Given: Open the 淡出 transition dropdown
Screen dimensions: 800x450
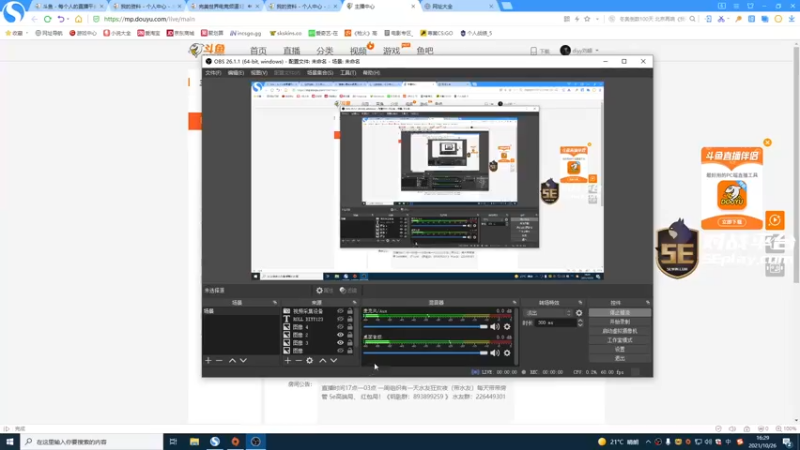Looking at the screenshot, I should (x=548, y=313).
